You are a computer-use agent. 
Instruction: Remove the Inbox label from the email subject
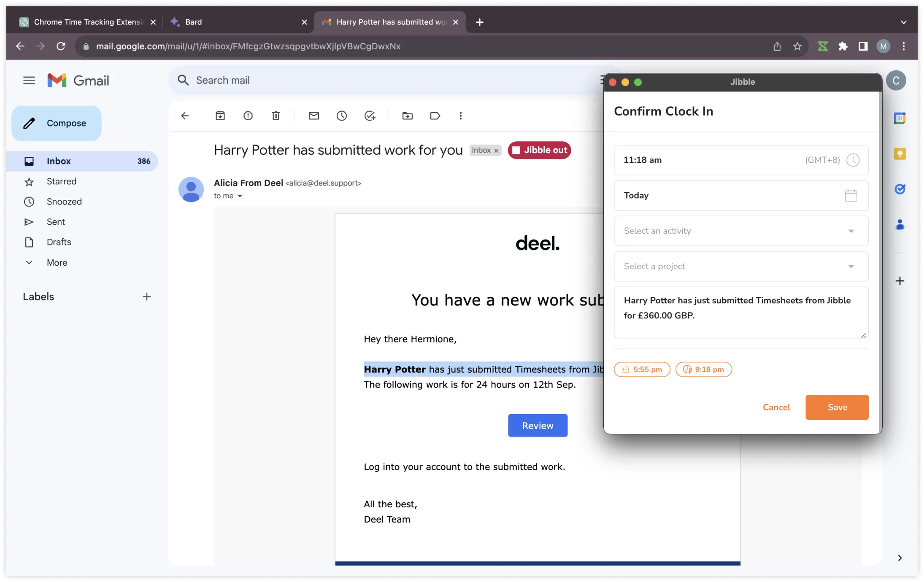(x=495, y=150)
